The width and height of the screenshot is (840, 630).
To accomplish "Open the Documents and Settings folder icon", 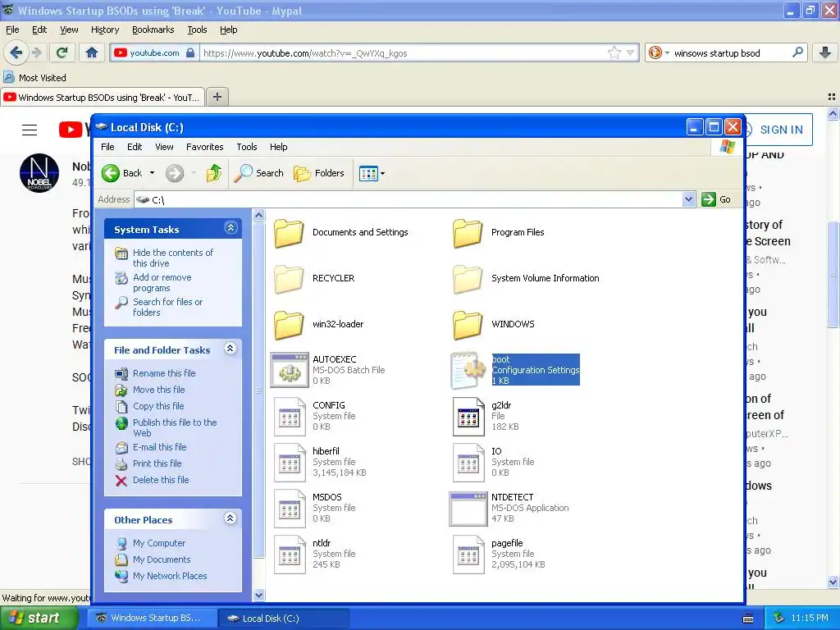I will point(290,232).
